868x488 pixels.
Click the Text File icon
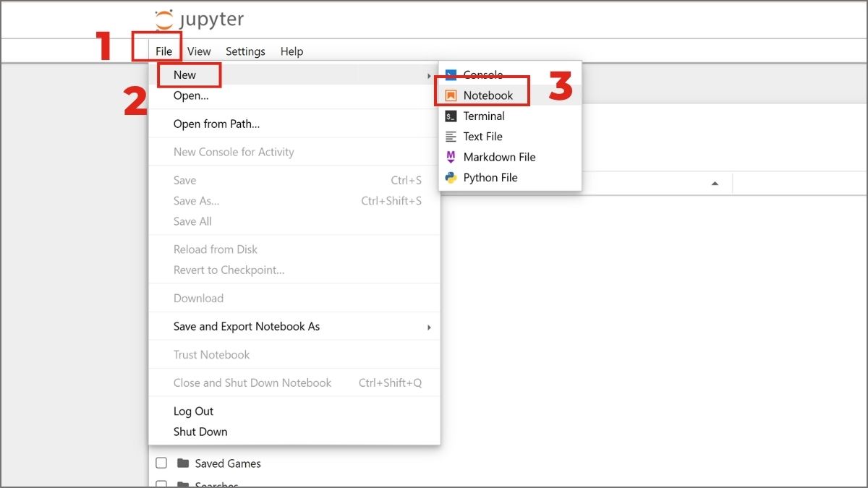coord(451,136)
